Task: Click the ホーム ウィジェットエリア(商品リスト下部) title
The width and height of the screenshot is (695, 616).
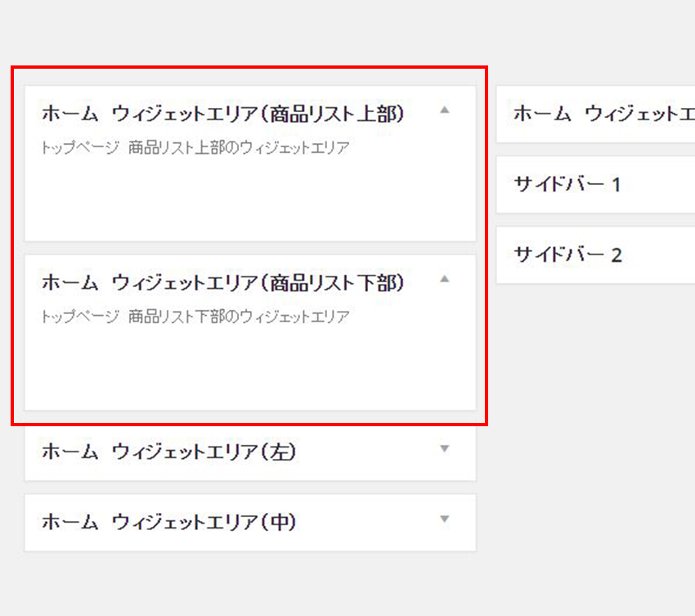Action: [x=222, y=282]
